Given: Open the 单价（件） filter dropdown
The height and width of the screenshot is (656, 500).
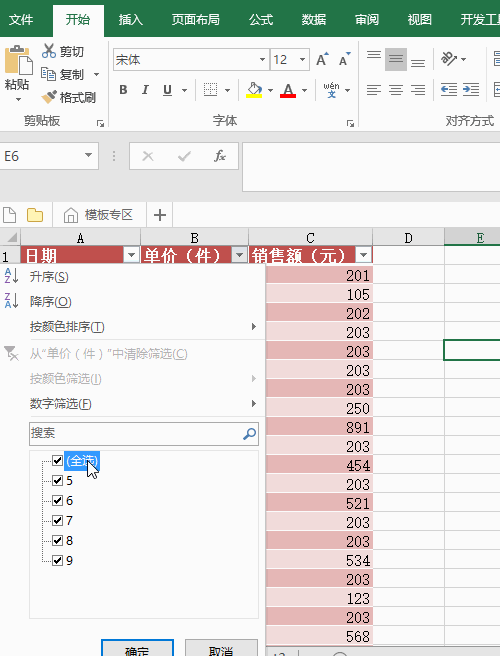Looking at the screenshot, I should (x=240, y=254).
